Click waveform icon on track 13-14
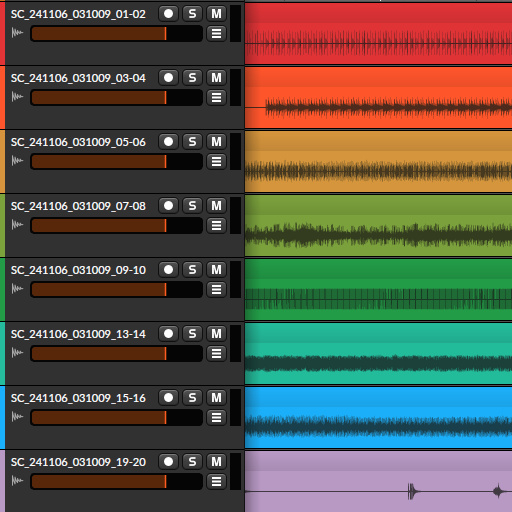The image size is (512, 512). click(17, 353)
